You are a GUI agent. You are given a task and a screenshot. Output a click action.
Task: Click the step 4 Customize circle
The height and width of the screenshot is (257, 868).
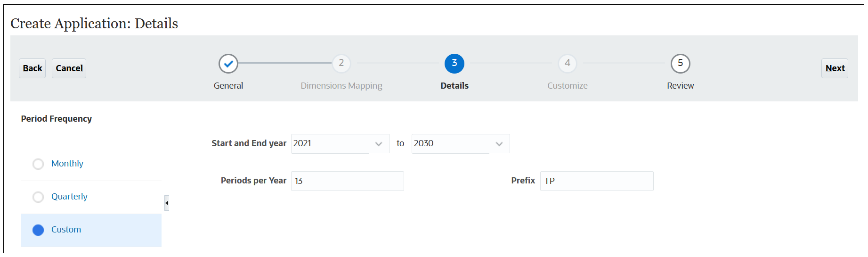568,63
